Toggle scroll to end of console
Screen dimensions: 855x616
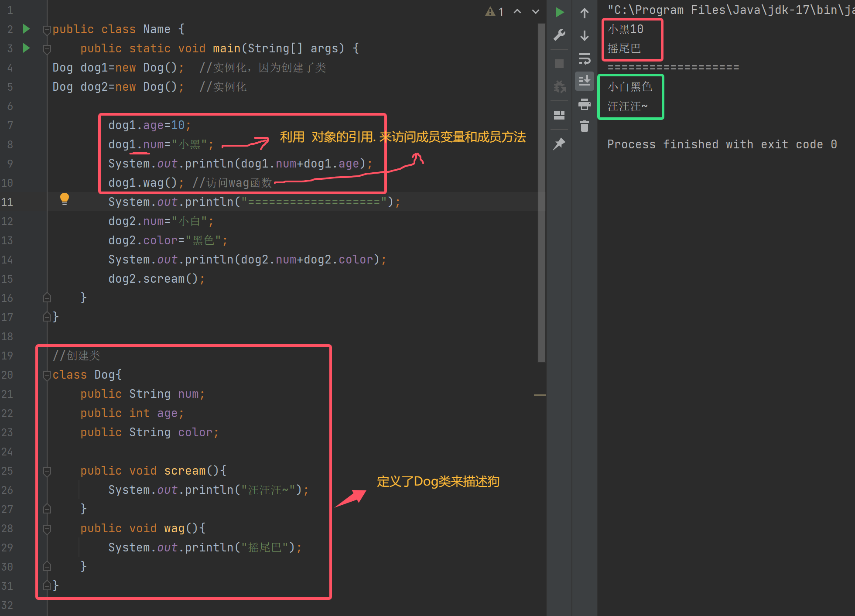point(585,81)
